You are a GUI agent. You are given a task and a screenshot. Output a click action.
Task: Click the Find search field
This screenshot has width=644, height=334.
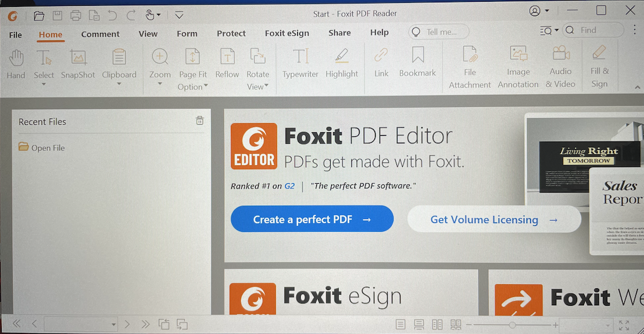(593, 30)
